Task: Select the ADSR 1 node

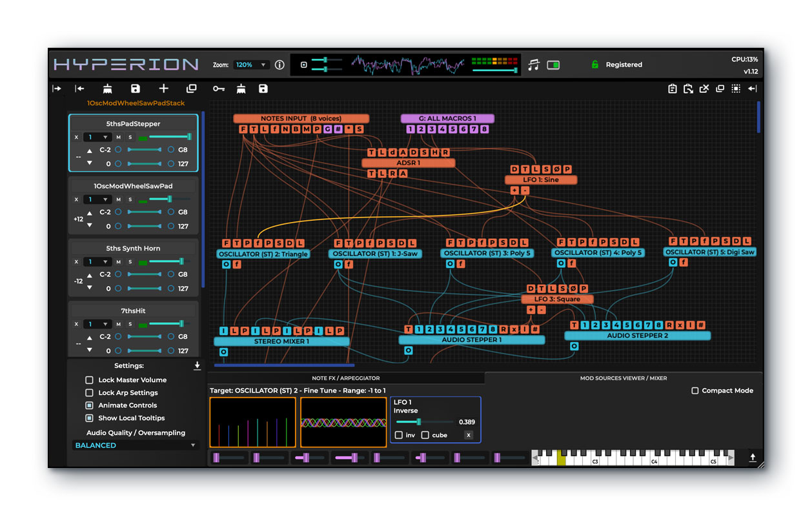Action: pyautogui.click(x=408, y=163)
